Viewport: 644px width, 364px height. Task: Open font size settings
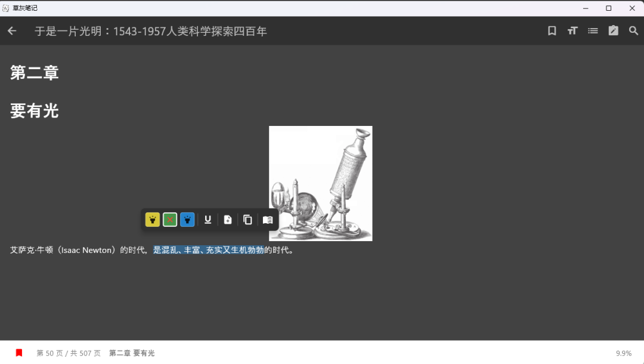click(x=572, y=31)
